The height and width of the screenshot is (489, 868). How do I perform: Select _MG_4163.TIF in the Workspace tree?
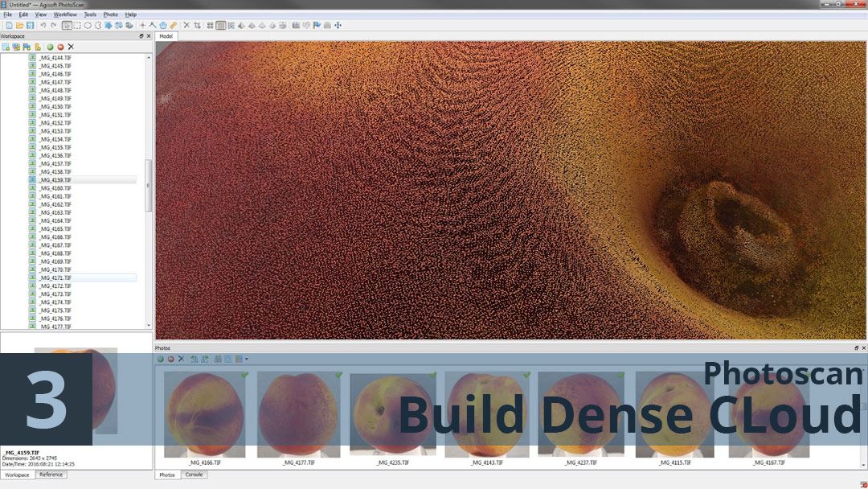click(55, 212)
